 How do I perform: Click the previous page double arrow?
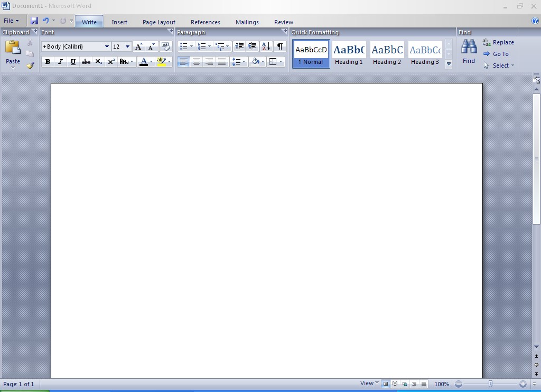[536, 356]
